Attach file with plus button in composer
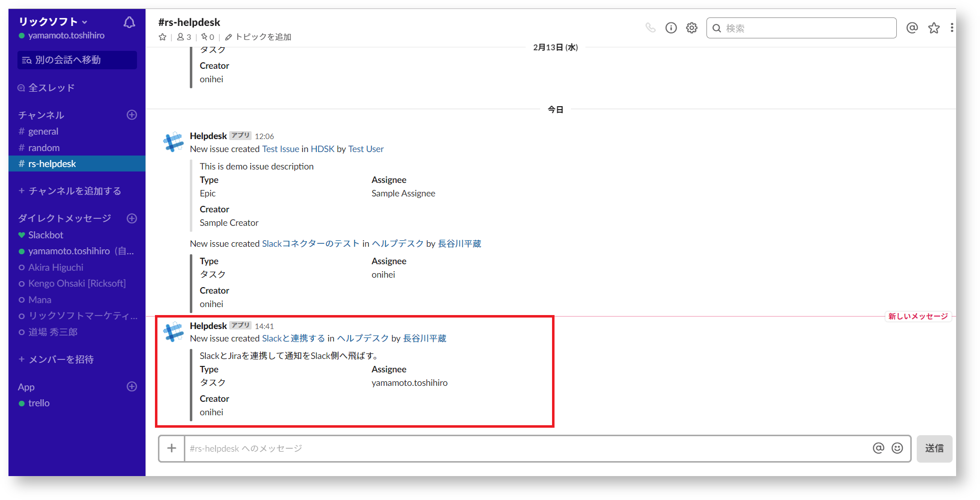Image resolution: width=980 pixels, height=500 pixels. click(x=172, y=449)
